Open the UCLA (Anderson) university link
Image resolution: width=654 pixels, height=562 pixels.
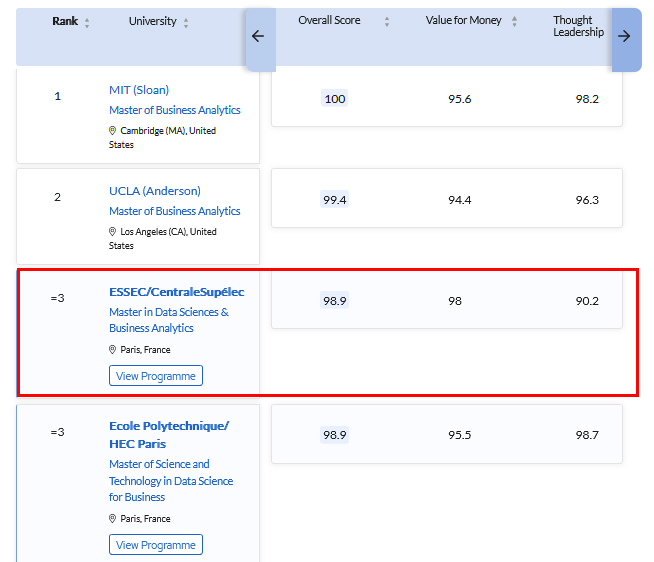(x=155, y=191)
